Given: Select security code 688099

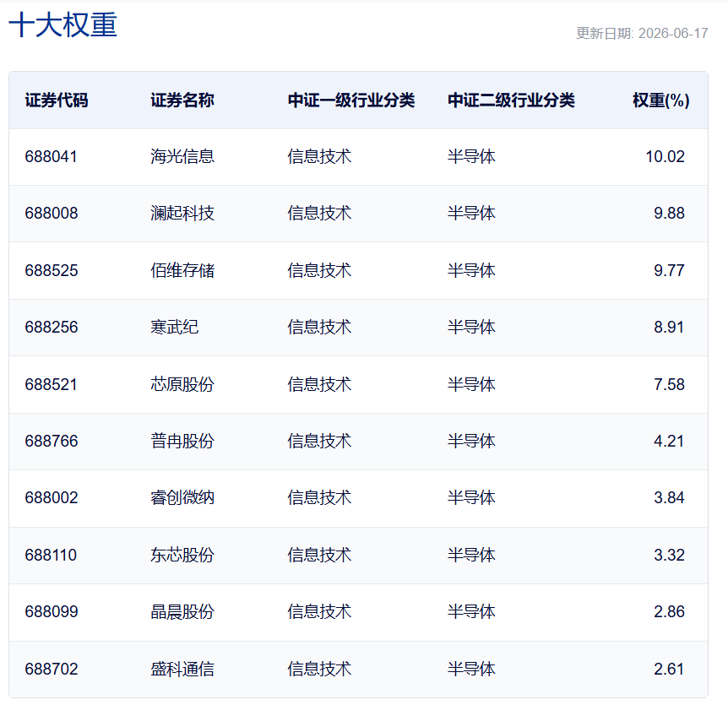Looking at the screenshot, I should [x=51, y=612].
